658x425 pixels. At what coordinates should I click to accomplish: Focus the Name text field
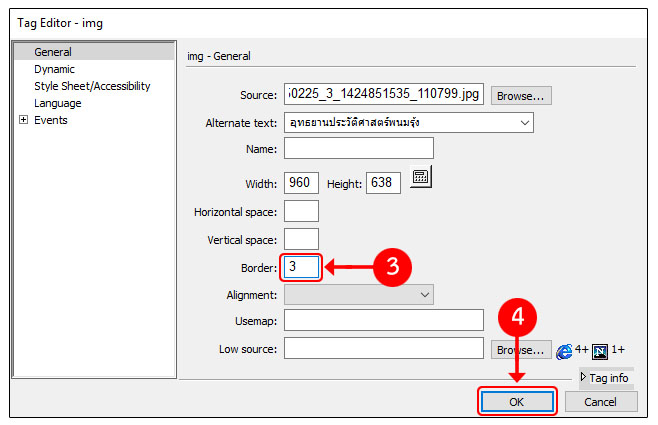tap(358, 148)
